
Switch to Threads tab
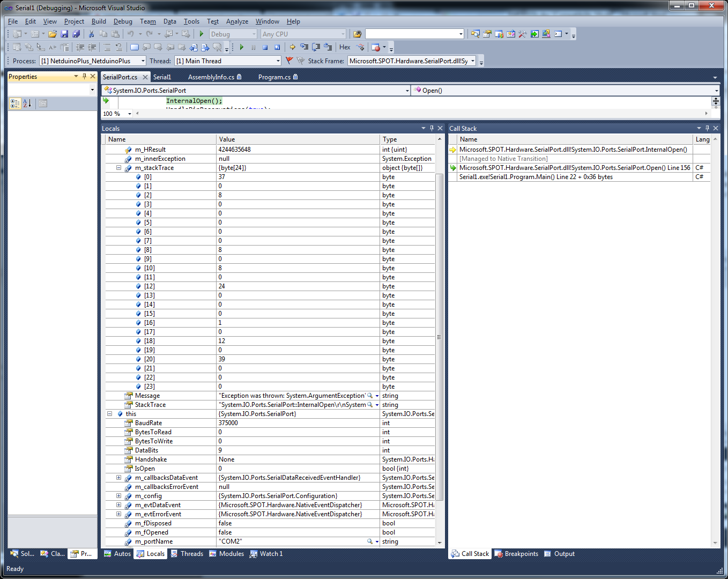point(187,554)
